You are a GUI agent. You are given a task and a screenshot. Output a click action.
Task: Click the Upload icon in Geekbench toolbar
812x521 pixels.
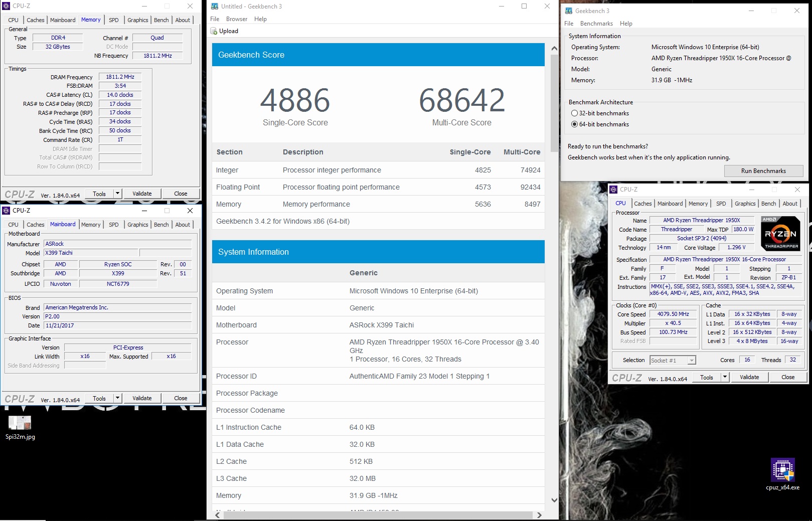click(x=214, y=31)
